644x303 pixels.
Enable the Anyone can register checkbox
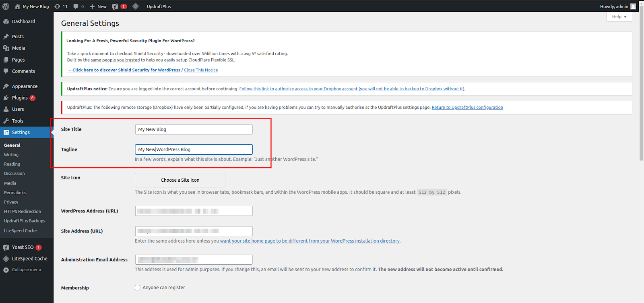[x=138, y=288]
